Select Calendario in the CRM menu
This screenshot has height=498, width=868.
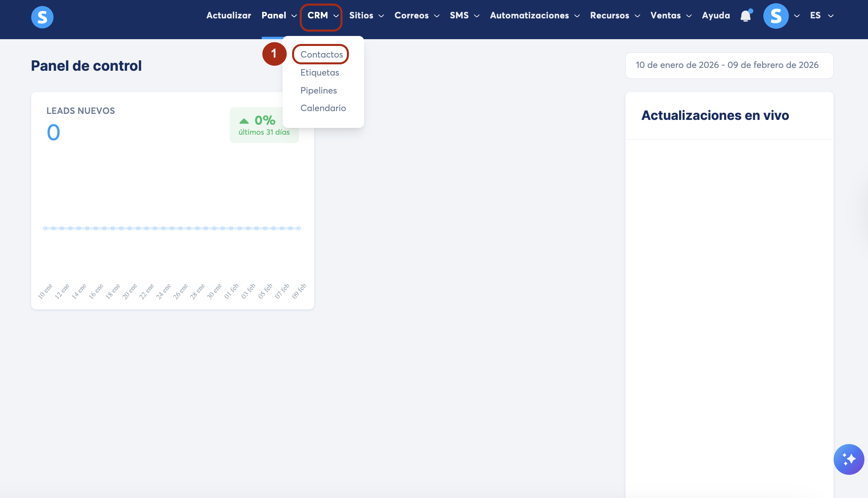click(323, 108)
